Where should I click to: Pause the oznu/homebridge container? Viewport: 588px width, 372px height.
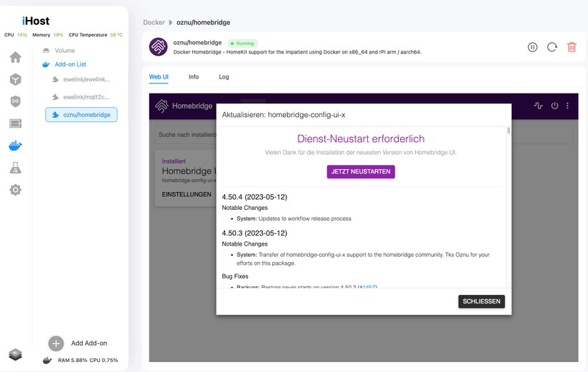pyautogui.click(x=532, y=47)
